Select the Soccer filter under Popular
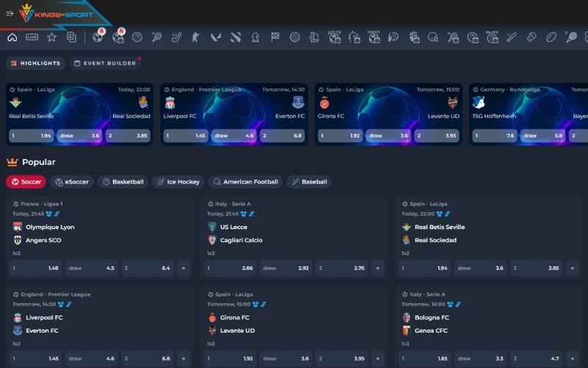This screenshot has height=368, width=588. tap(26, 182)
